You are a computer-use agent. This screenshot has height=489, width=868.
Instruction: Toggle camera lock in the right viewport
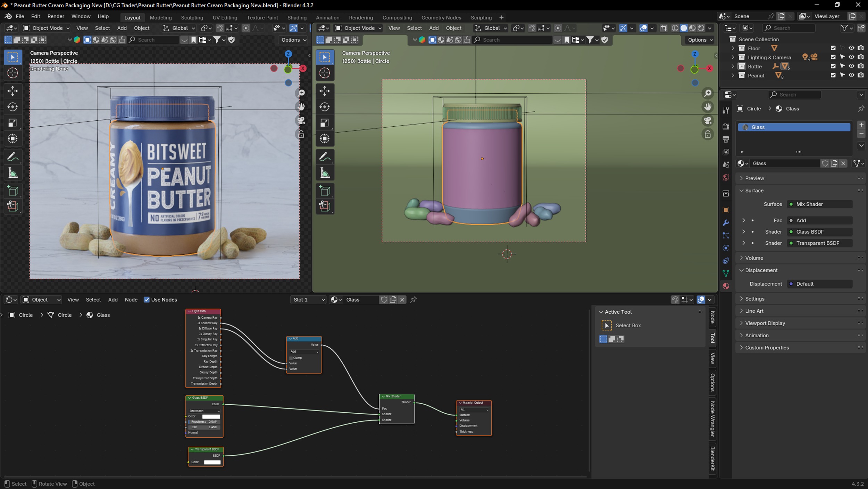click(708, 134)
